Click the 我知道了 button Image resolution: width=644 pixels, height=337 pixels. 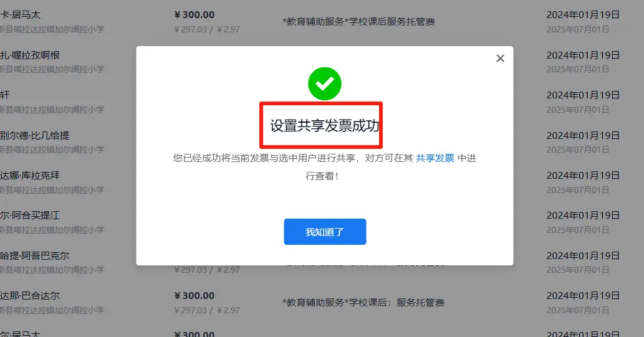(325, 232)
